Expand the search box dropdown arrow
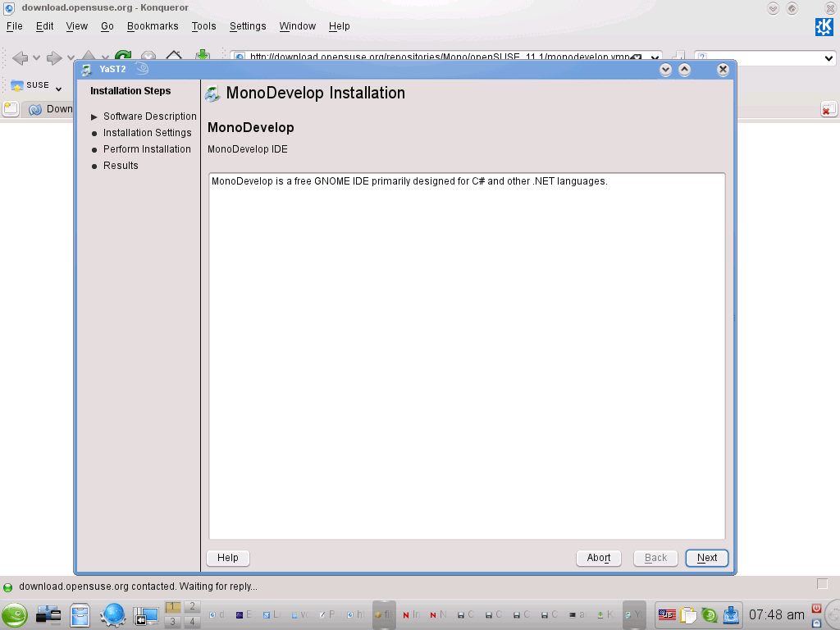This screenshot has height=630, width=840. 829,58
